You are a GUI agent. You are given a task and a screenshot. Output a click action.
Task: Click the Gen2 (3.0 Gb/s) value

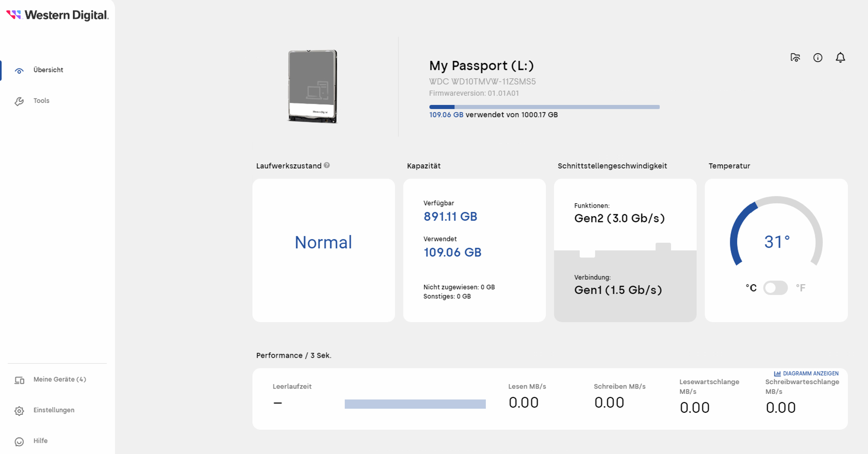619,218
